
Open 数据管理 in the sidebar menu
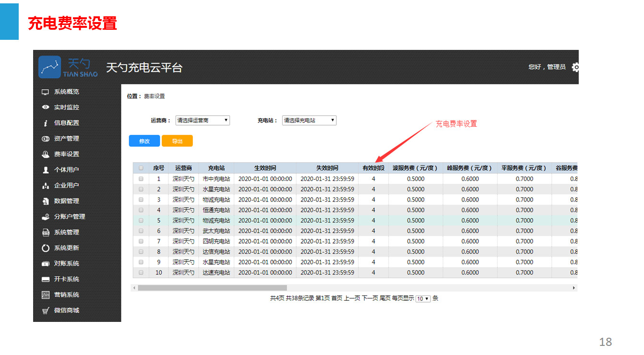coord(66,201)
